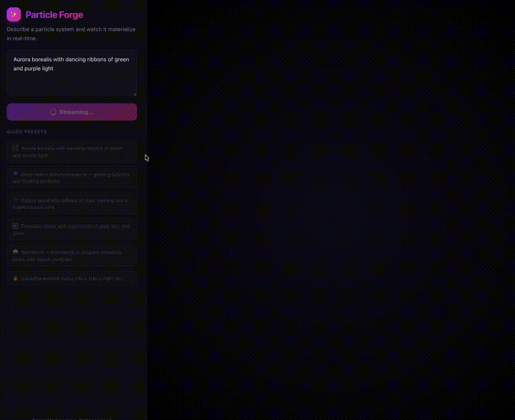
Task: Click the Rainstorm cloud preset icon
Action: (x=16, y=252)
